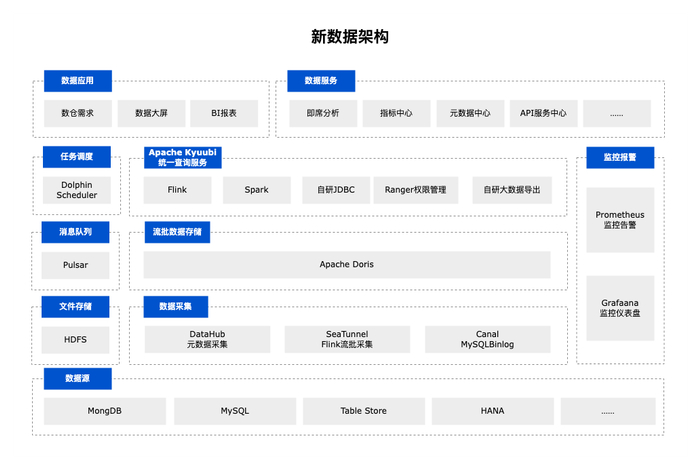Click the 自研大数据导出 box
Screen dimensions: 700x470
coord(512,190)
